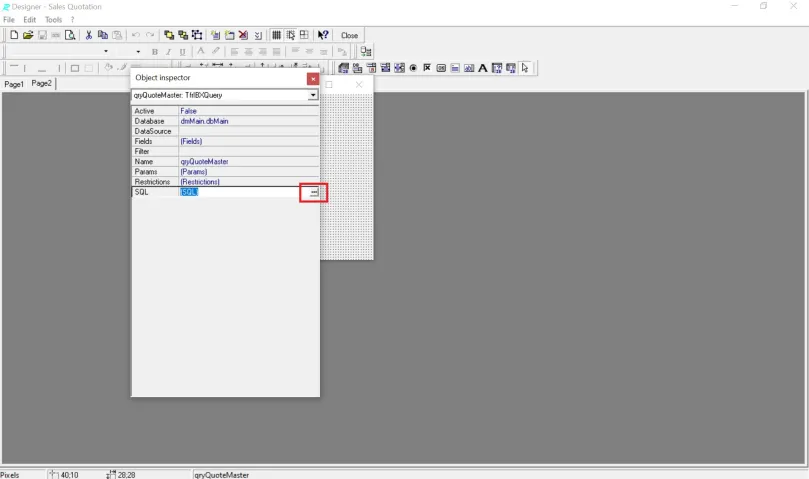Open SQL editor via ellipsis button
This screenshot has width=809, height=479.
click(x=313, y=192)
